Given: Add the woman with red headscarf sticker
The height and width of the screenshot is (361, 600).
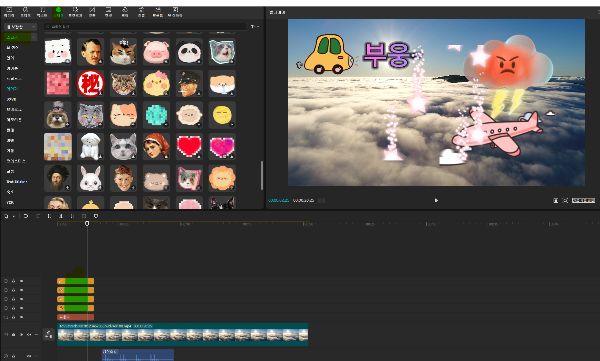Looking at the screenshot, I should [156, 147].
